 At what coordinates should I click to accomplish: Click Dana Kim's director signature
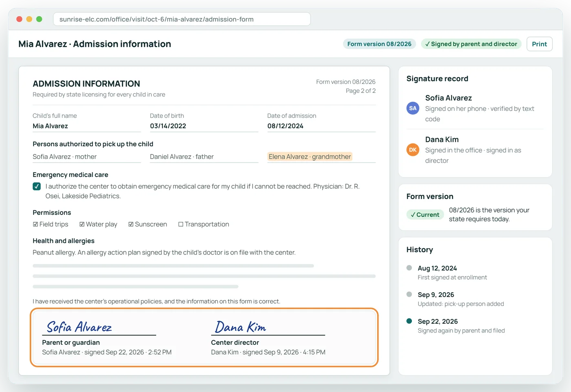[241, 327]
